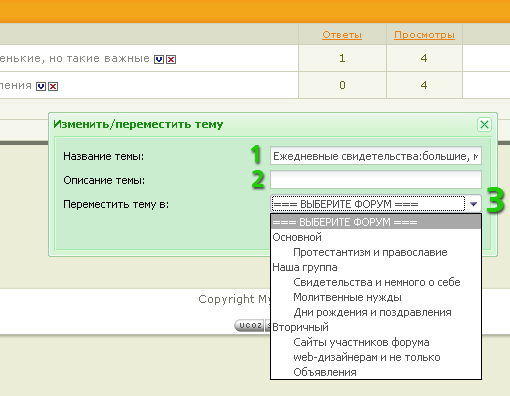
Task: Open the topic ending in 'ления'
Action: pos(16,86)
